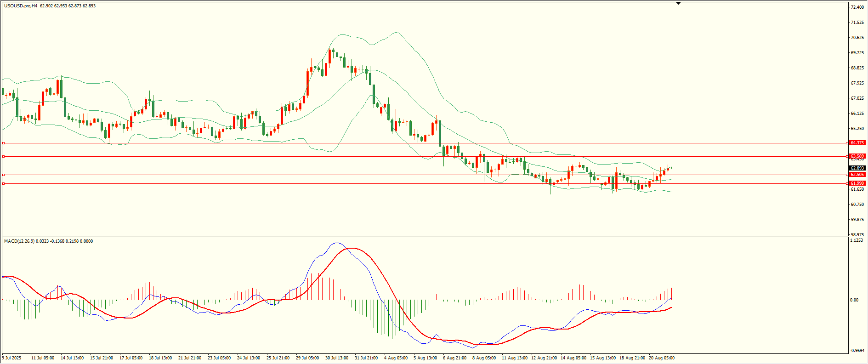
Task: Click the 18 Jul 13:00 time label
Action: (160, 358)
